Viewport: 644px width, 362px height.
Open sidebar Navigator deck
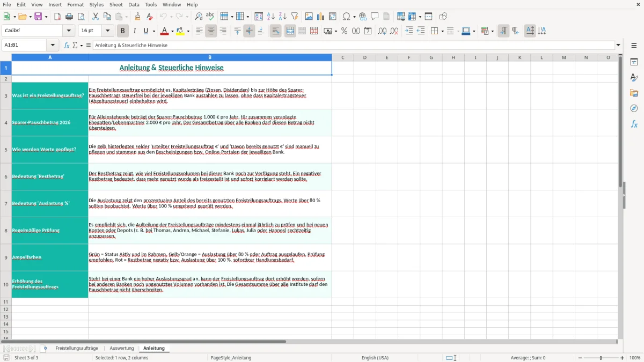click(634, 108)
